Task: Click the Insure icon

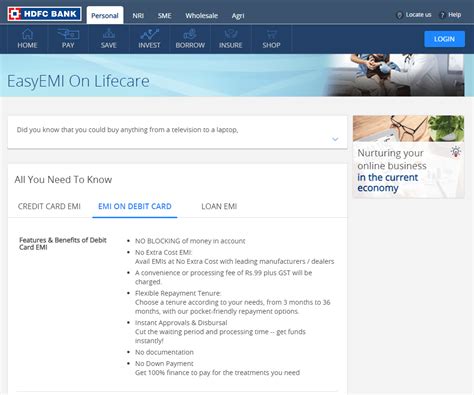Action: pyautogui.click(x=231, y=34)
